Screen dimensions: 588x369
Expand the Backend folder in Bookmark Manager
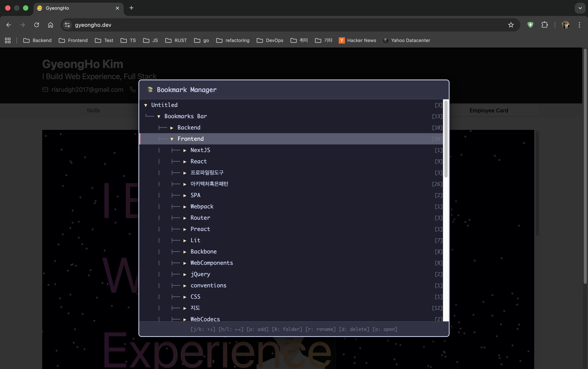pyautogui.click(x=172, y=128)
